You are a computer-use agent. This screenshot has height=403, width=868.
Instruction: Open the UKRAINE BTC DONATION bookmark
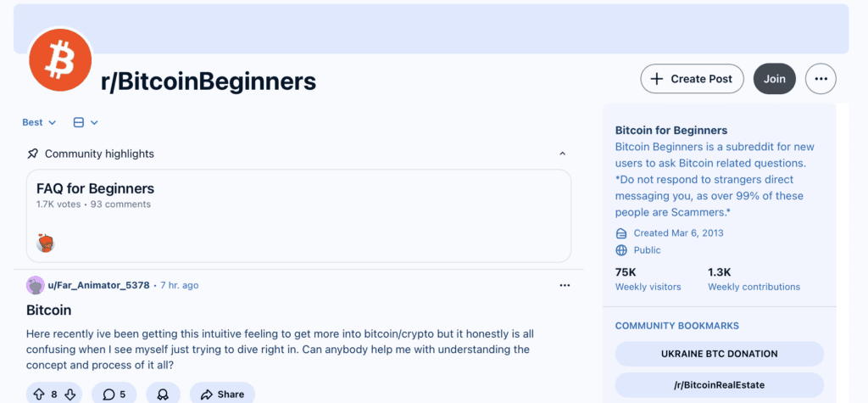719,354
